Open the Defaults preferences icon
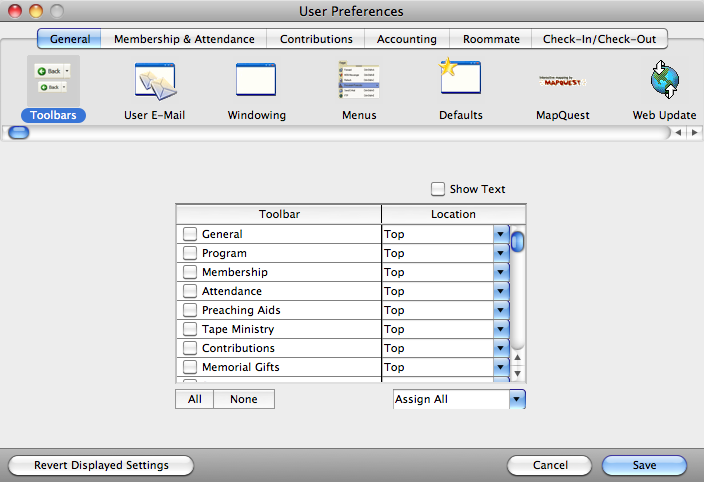This screenshot has width=704, height=482. [x=460, y=78]
